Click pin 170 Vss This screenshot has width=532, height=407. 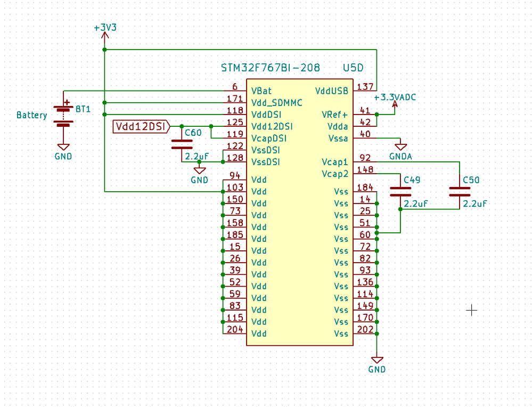click(x=365, y=321)
